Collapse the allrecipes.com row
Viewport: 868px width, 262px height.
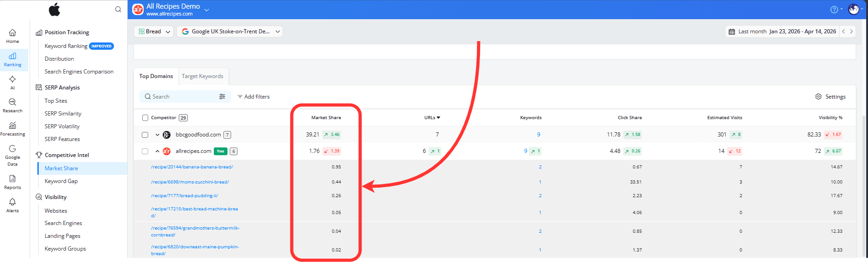tap(157, 151)
